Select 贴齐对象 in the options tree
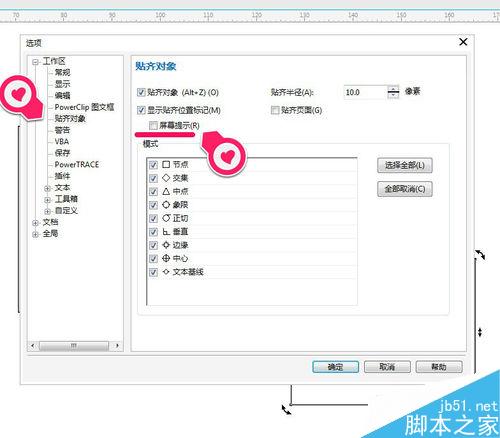 70,118
